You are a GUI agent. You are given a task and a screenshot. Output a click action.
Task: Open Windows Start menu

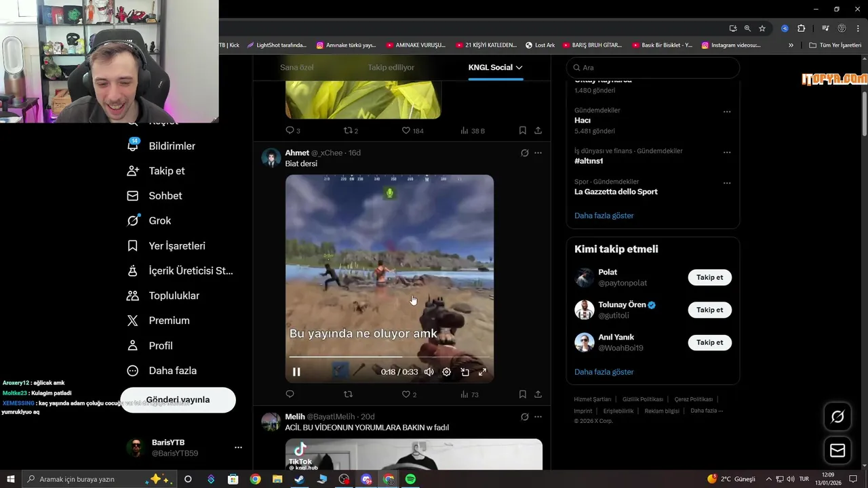point(11,479)
